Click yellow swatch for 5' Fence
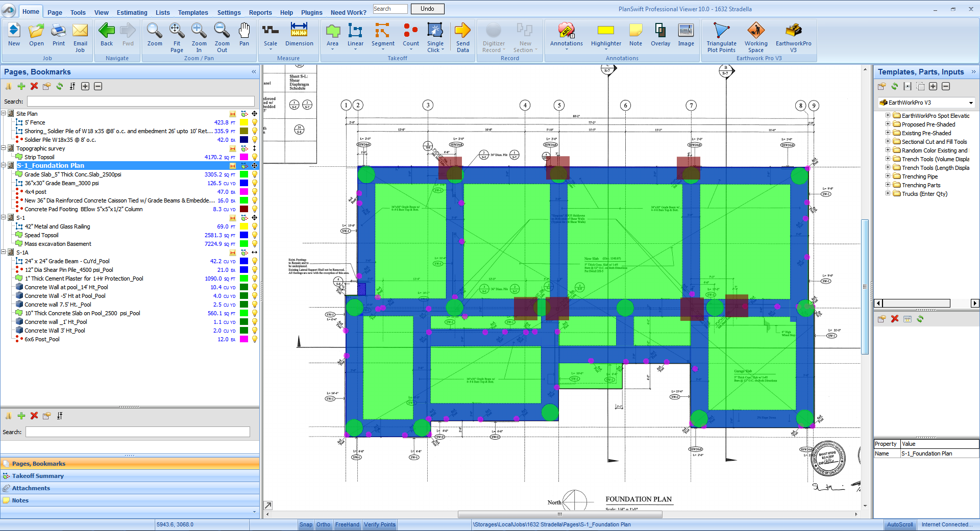 pyautogui.click(x=244, y=122)
